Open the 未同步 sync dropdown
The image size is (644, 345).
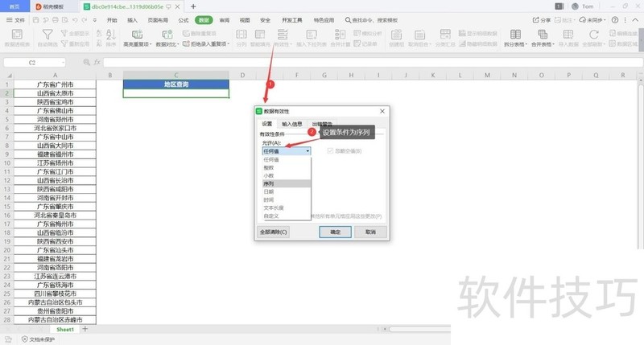coord(592,19)
